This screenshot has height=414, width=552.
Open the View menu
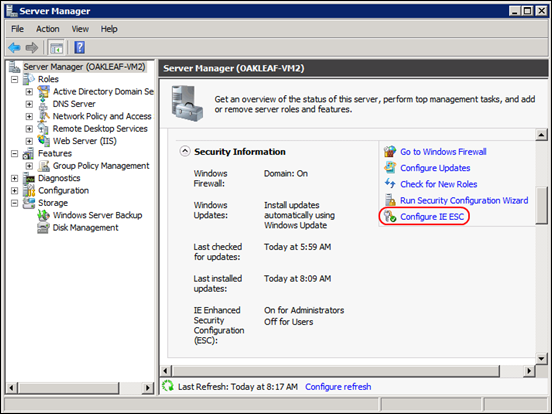tap(80, 29)
